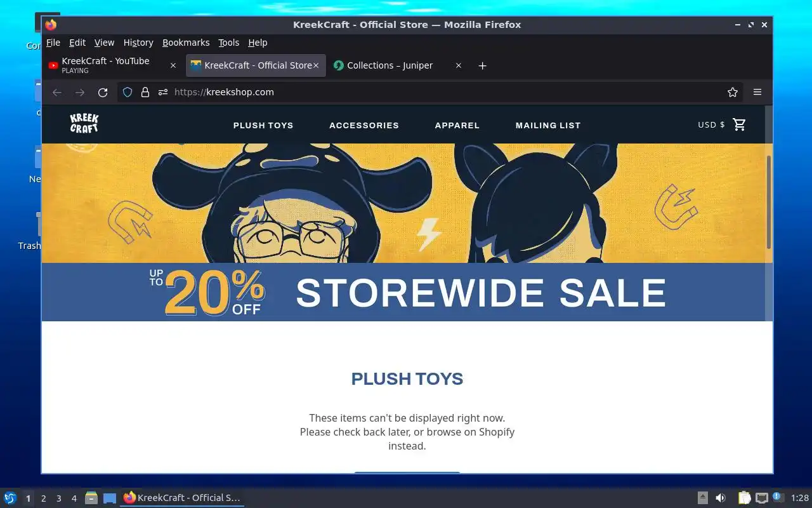The width and height of the screenshot is (812, 508).
Task: Expand the hidden tray items arrow
Action: tap(703, 498)
